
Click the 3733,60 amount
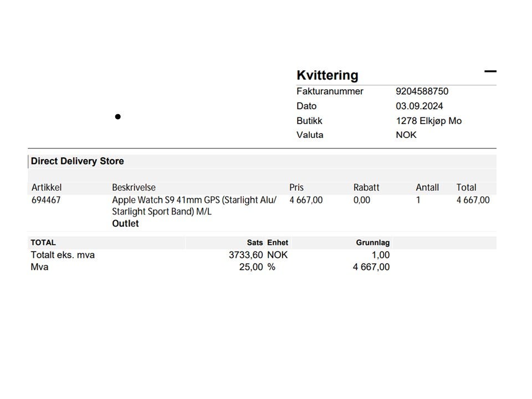(246, 255)
